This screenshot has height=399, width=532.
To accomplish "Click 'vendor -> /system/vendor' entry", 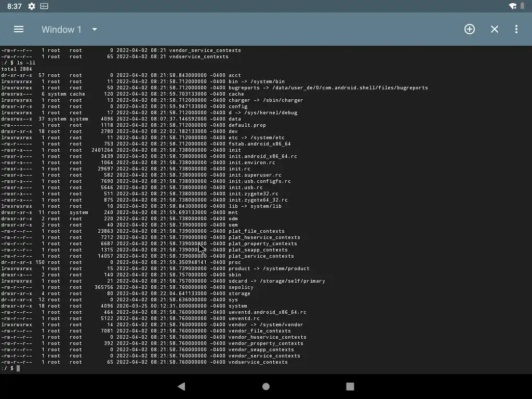I will click(265, 325).
